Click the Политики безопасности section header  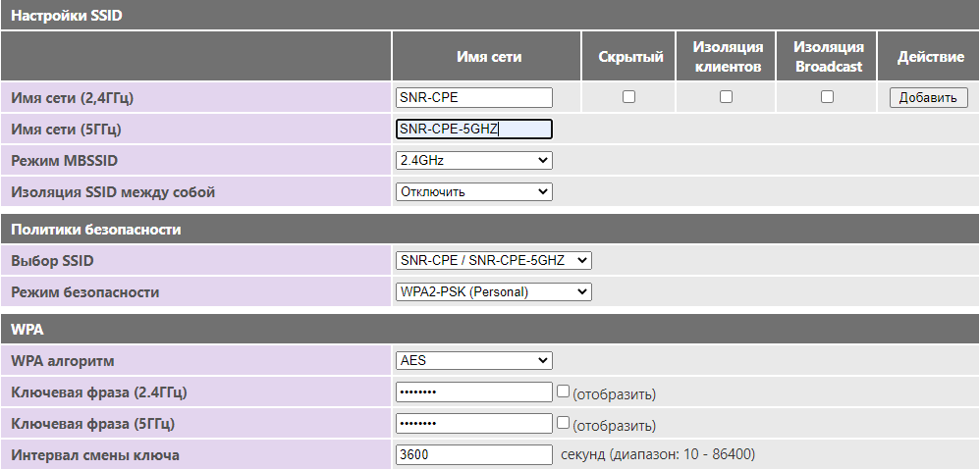click(x=95, y=230)
